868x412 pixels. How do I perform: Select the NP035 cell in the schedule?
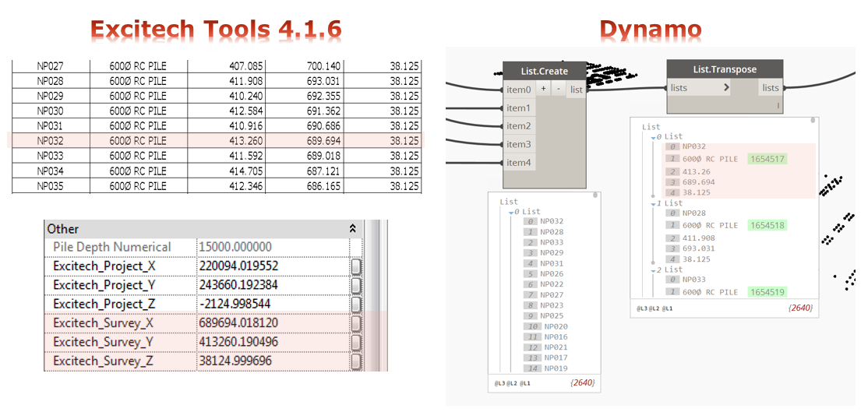pos(51,186)
